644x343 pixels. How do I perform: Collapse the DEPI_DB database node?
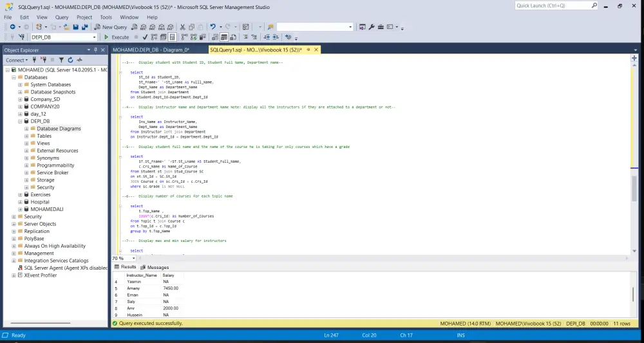coord(20,122)
